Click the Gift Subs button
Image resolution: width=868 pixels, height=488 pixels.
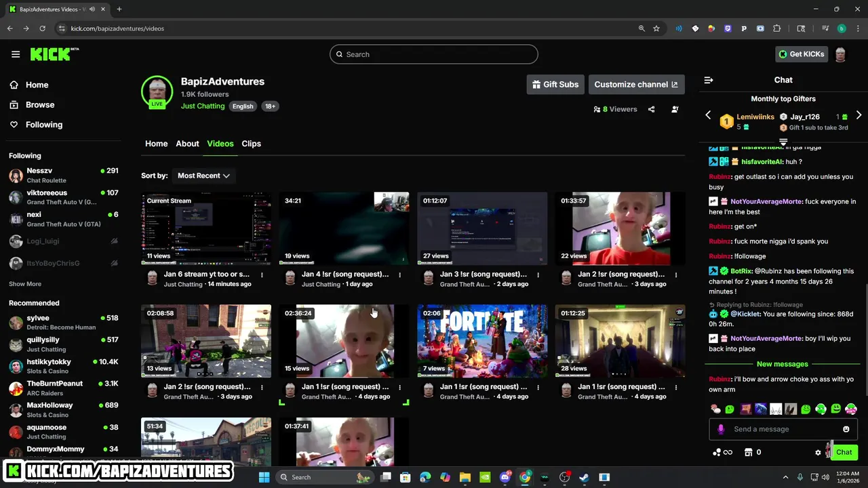pos(555,85)
